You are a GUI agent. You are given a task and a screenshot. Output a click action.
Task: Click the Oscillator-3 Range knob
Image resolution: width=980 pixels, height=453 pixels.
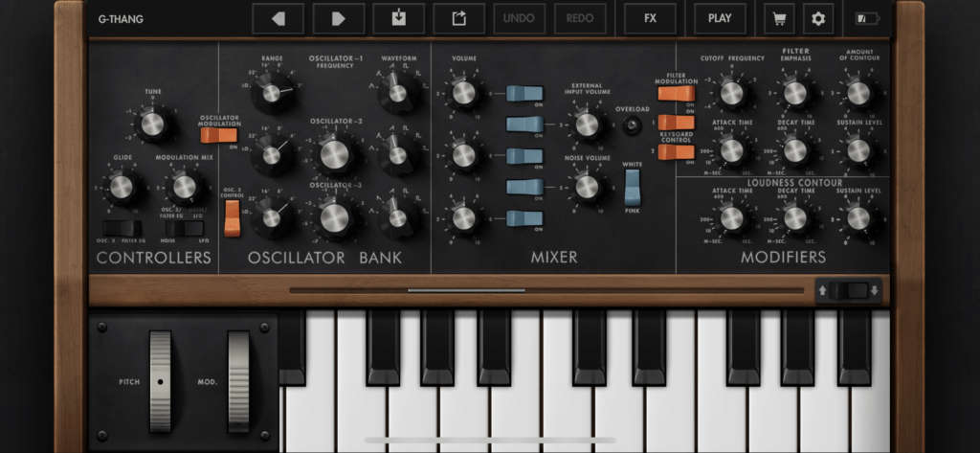[x=273, y=217]
